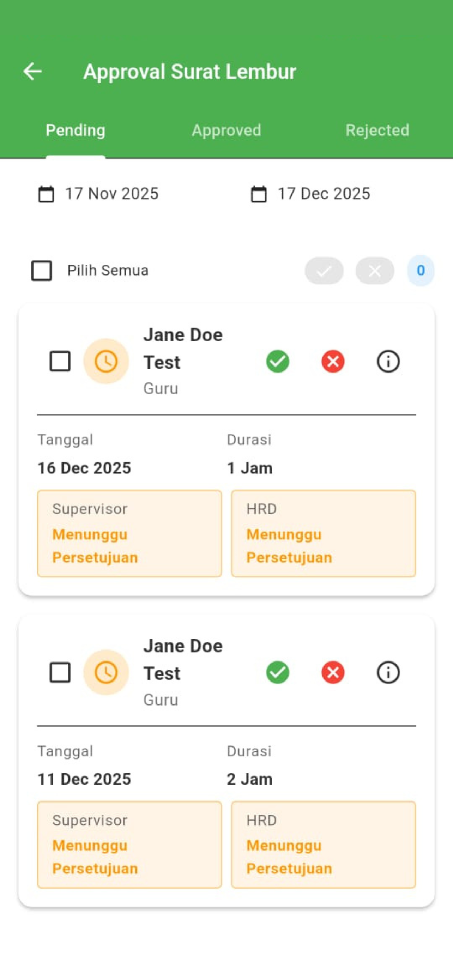453x980 pixels.
Task: Go back using the arrow icon
Action: (x=32, y=72)
